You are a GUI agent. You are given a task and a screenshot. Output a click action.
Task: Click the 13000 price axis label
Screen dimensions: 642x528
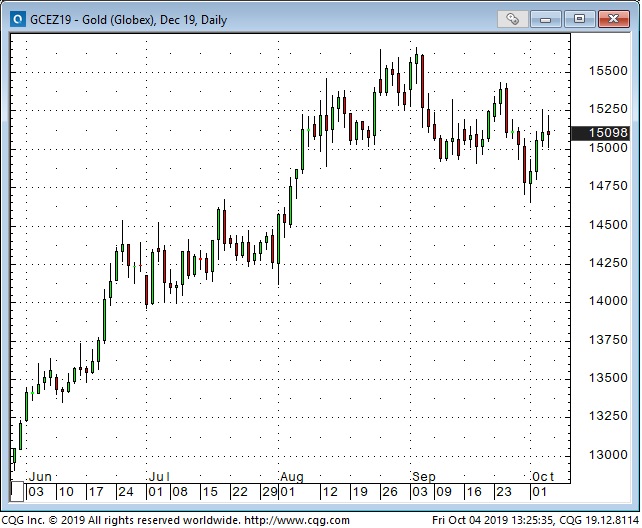point(608,455)
